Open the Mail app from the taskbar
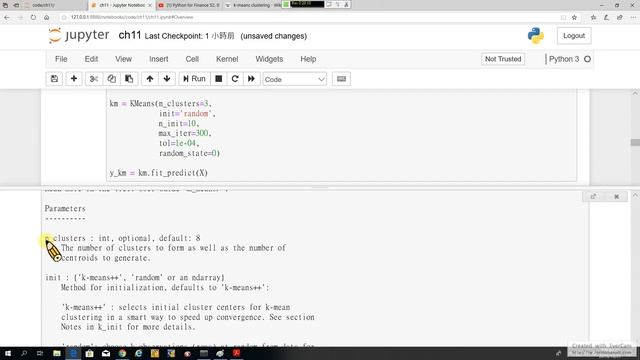This screenshot has width=640, height=360. 106,353
